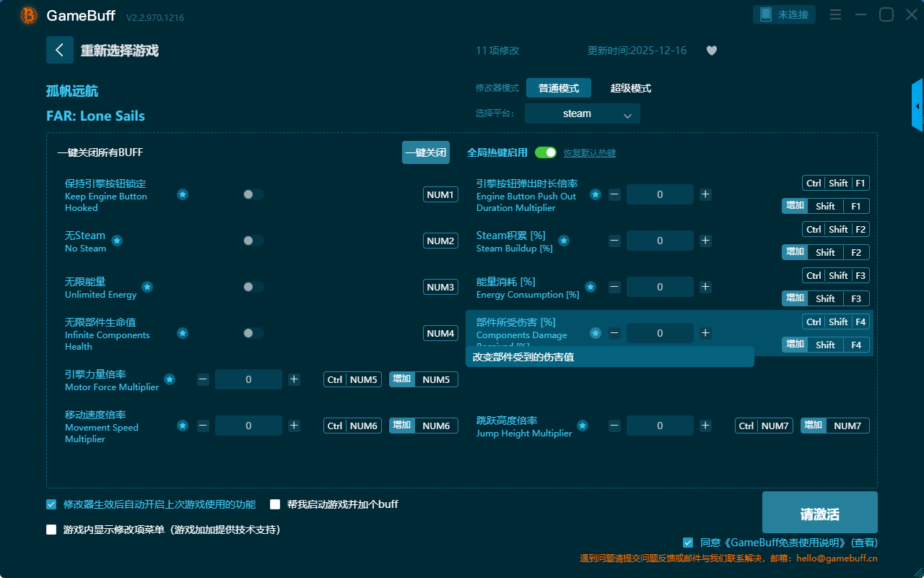
Task: Click the phone not-connected icon button
Action: click(x=785, y=14)
